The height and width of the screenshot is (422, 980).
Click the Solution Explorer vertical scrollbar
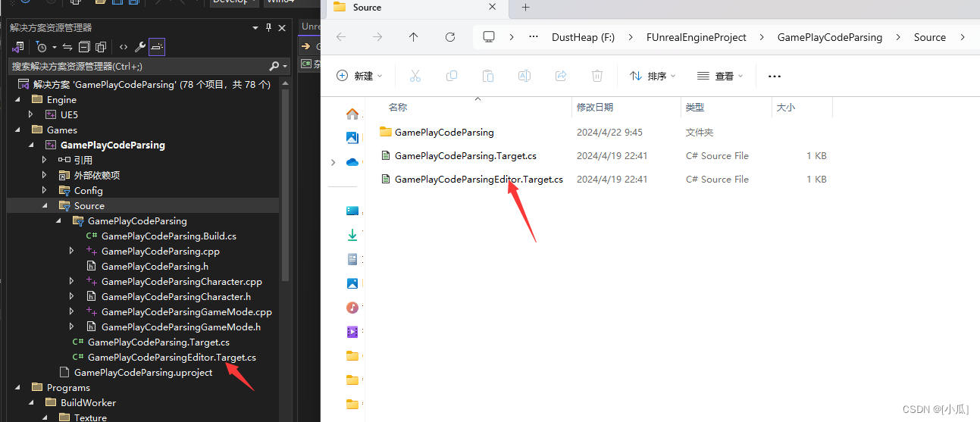pyautogui.click(x=285, y=184)
